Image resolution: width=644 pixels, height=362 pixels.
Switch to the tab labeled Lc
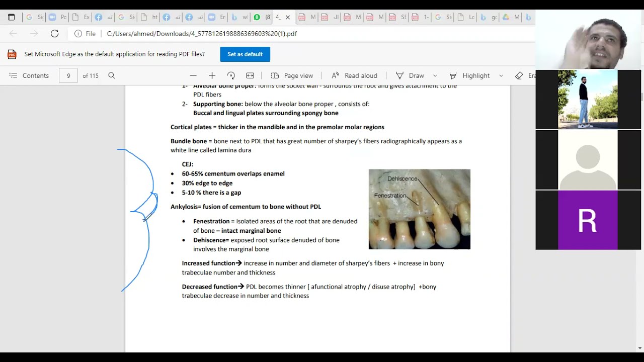pos(466,17)
